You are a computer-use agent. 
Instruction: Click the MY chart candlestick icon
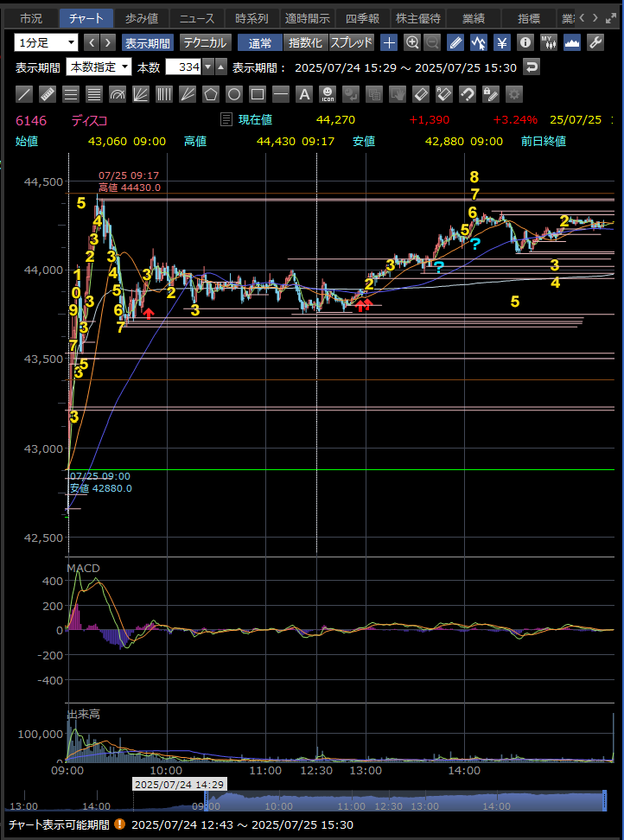(549, 43)
